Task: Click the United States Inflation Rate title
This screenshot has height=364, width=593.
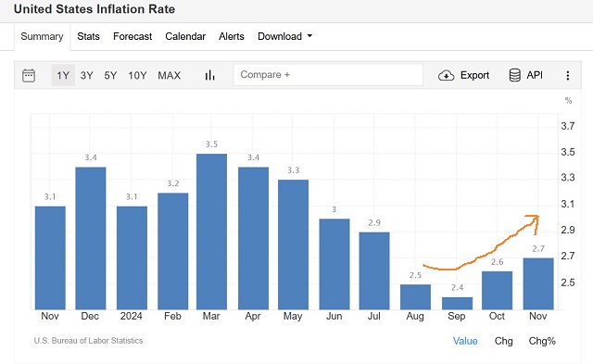Action: point(95,9)
